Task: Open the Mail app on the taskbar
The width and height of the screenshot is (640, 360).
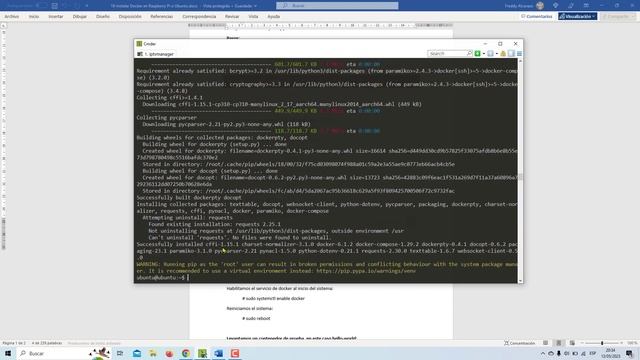Action: tap(137, 353)
